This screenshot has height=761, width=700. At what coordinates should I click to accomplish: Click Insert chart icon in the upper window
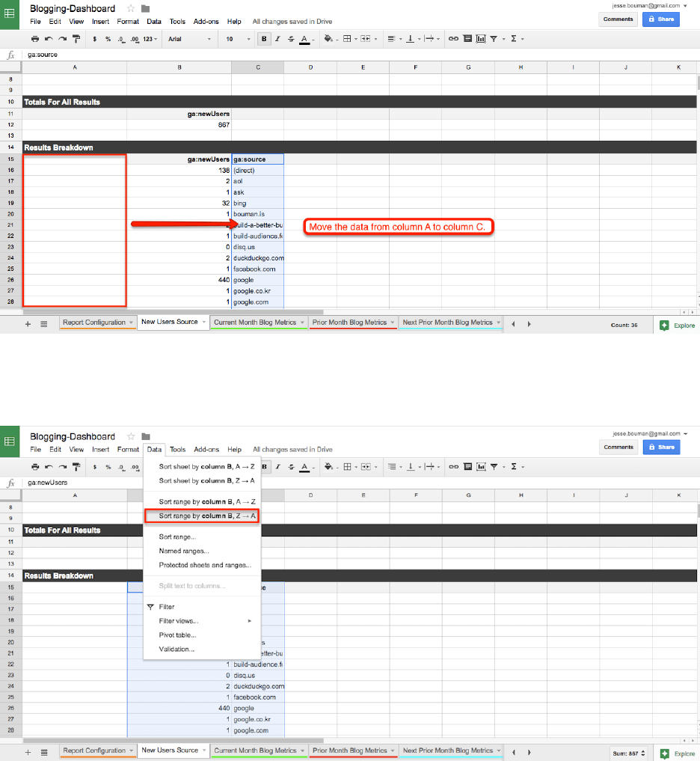pyautogui.click(x=481, y=39)
